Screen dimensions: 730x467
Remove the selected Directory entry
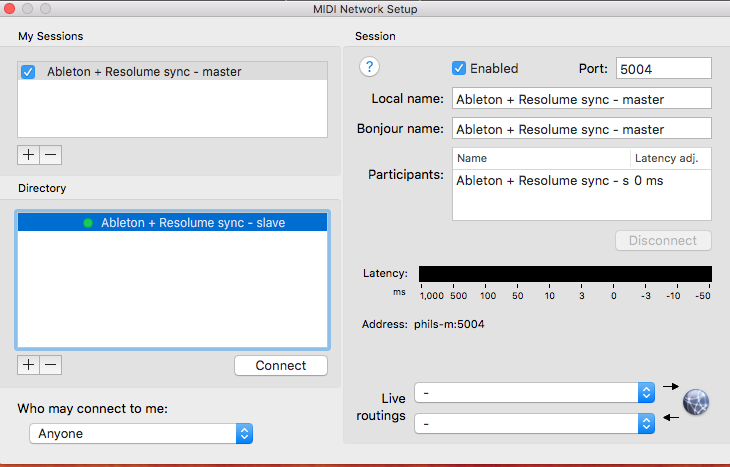(51, 365)
